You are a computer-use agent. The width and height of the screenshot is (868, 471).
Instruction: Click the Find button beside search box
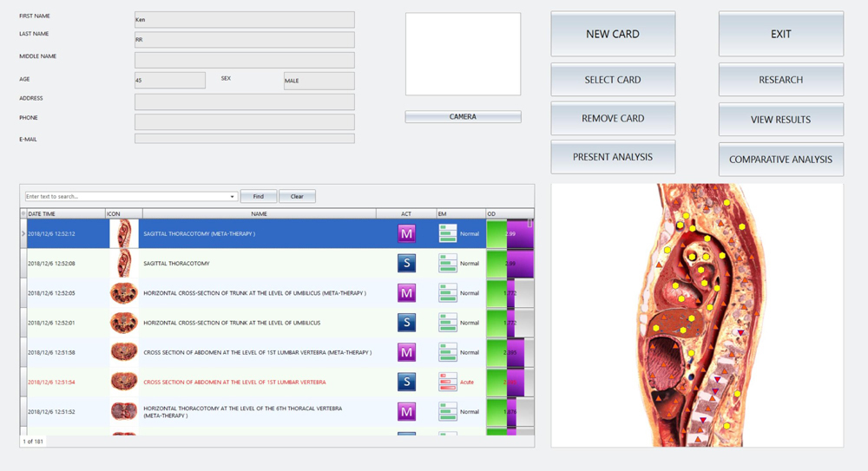[259, 197]
